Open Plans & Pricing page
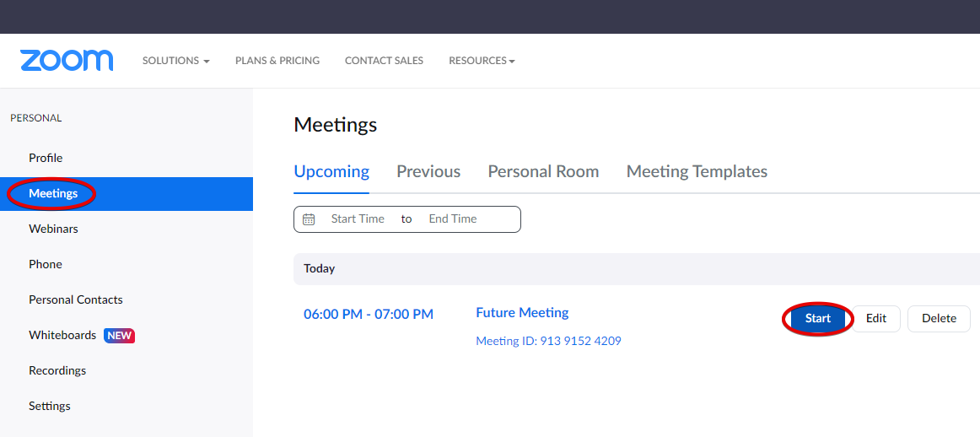980x437 pixels. point(277,61)
